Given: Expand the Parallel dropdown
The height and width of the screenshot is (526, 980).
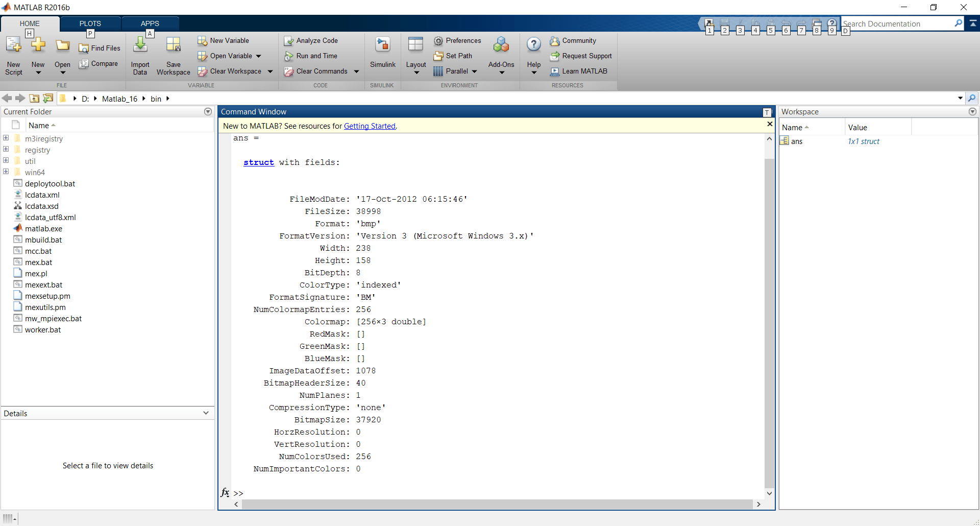Looking at the screenshot, I should coord(455,71).
